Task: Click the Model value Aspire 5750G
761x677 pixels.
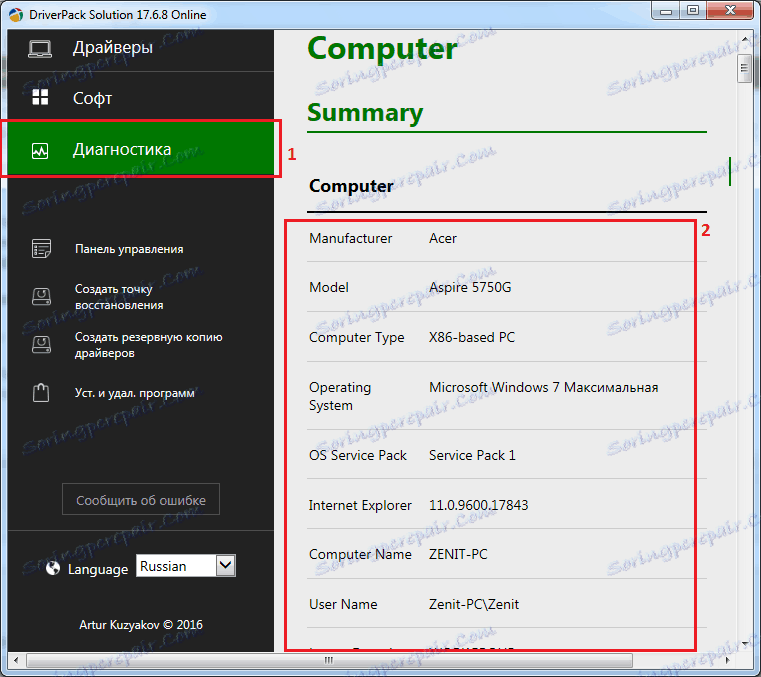Action: [x=470, y=287]
